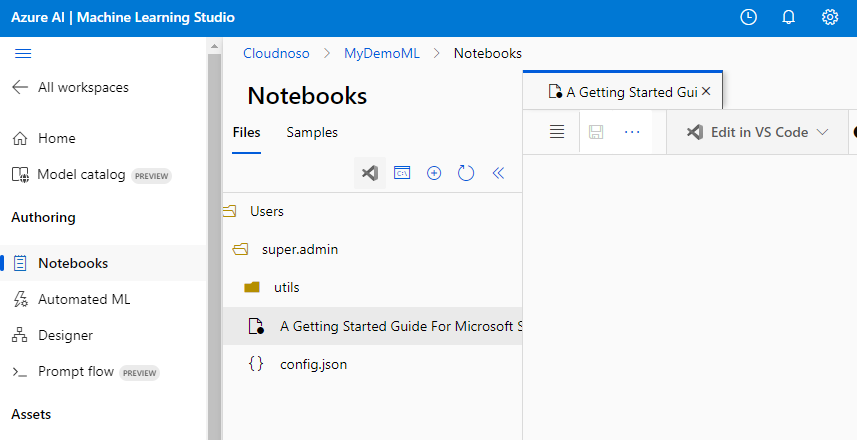The width and height of the screenshot is (857, 440).
Task: Switch to the Samples tab
Action: pyautogui.click(x=312, y=132)
